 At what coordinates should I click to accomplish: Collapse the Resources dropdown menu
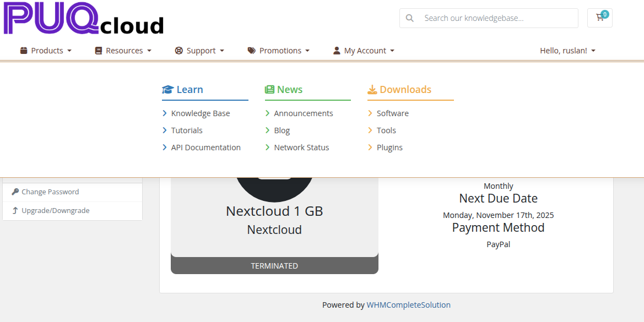click(x=123, y=51)
